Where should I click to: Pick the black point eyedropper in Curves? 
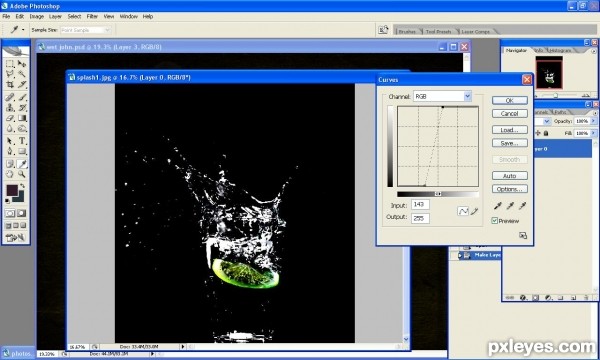[x=497, y=206]
